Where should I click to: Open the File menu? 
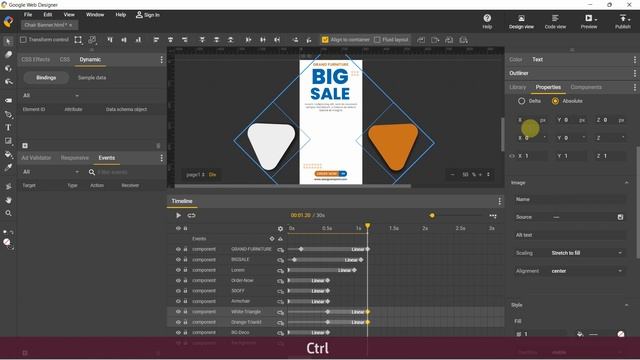(x=28, y=15)
